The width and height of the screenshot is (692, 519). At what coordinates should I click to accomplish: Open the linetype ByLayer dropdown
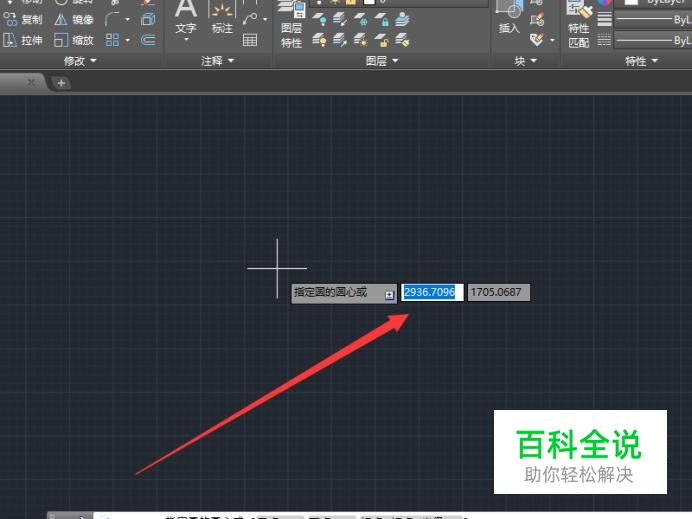coord(653,41)
